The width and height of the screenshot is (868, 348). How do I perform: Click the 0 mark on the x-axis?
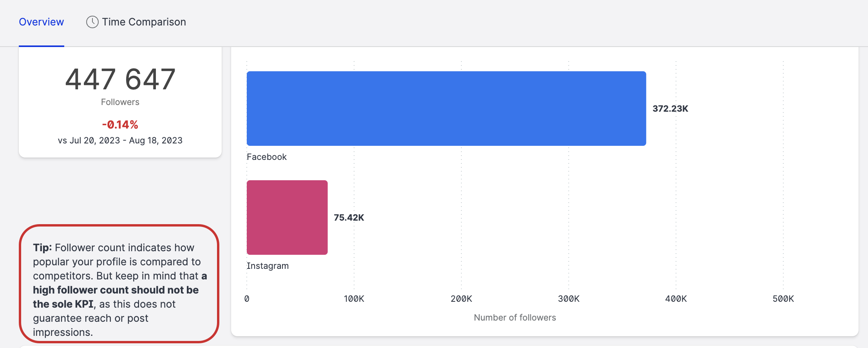[x=247, y=299]
